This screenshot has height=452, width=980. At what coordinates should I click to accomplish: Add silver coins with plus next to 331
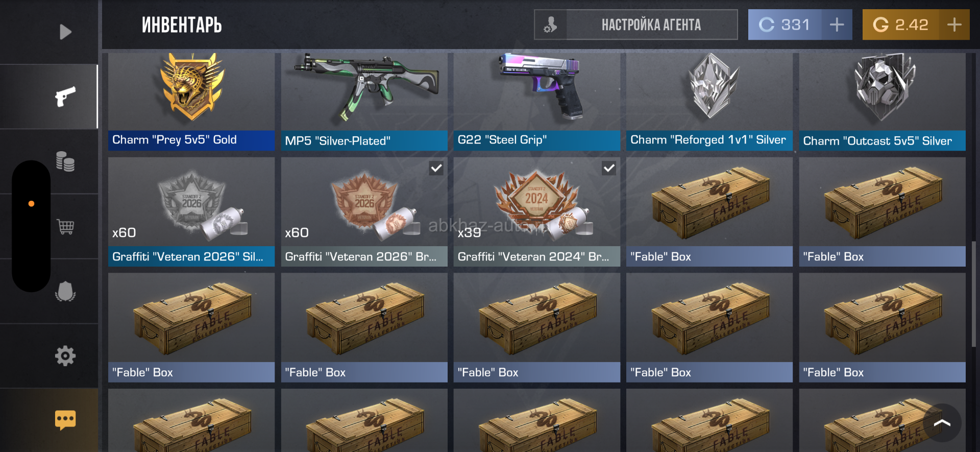[837, 25]
